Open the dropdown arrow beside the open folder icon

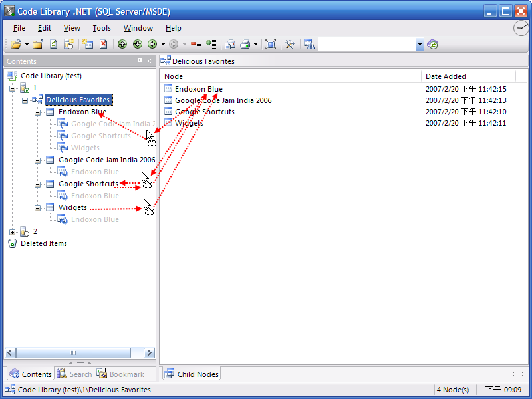(x=27, y=44)
